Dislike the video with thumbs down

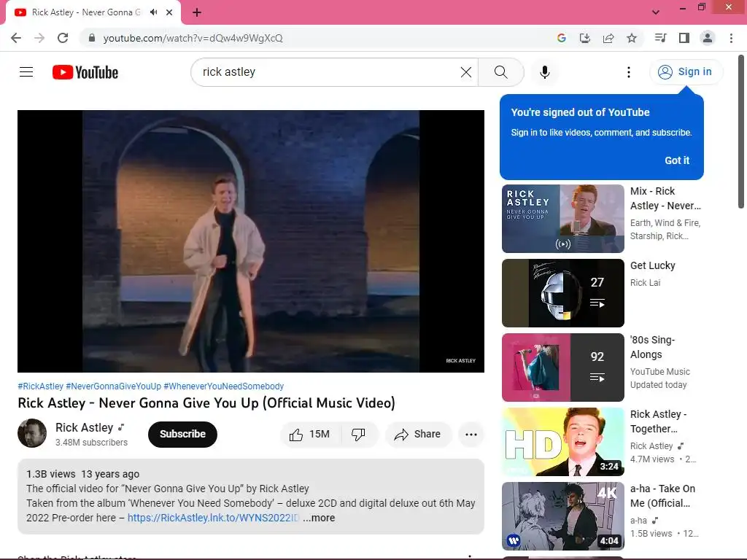point(358,435)
